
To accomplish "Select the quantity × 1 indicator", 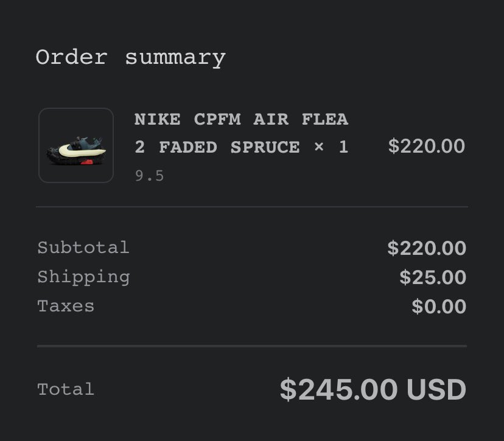I will pyautogui.click(x=331, y=147).
